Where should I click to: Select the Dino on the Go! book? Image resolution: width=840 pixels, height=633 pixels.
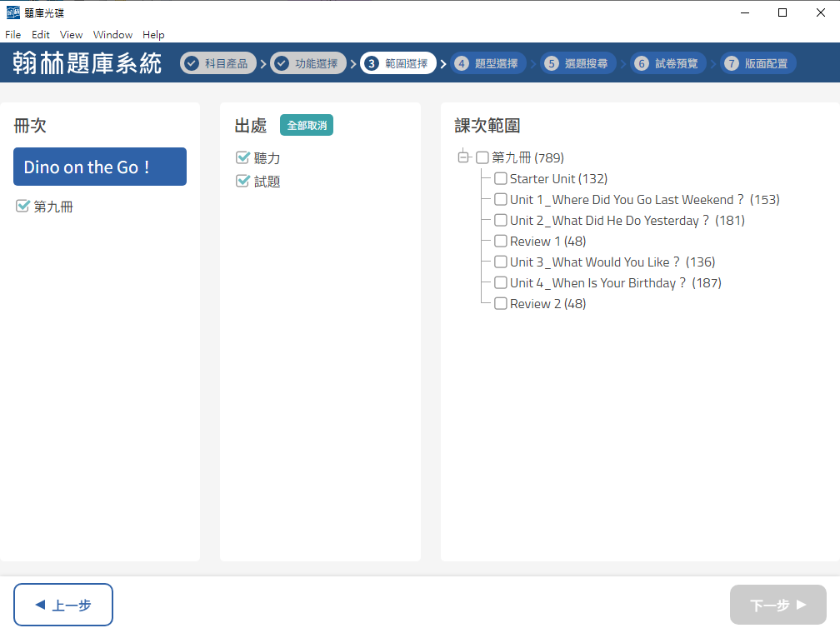point(100,167)
